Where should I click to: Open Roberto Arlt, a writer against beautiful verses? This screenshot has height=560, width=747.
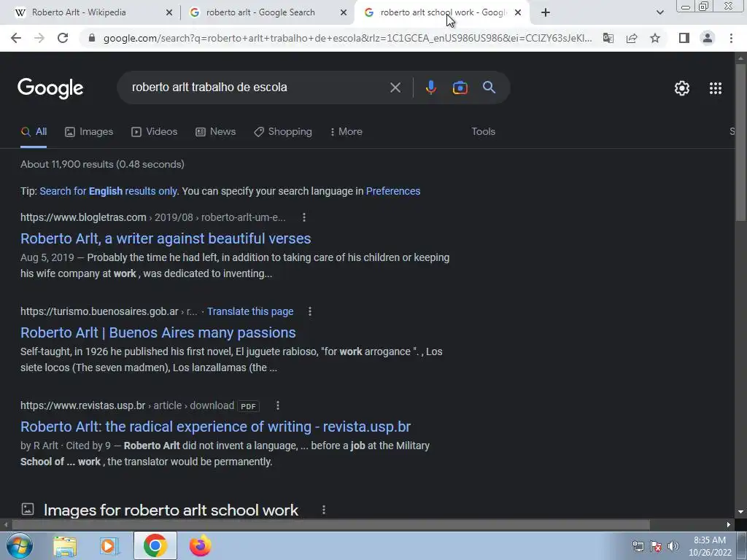coord(166,238)
